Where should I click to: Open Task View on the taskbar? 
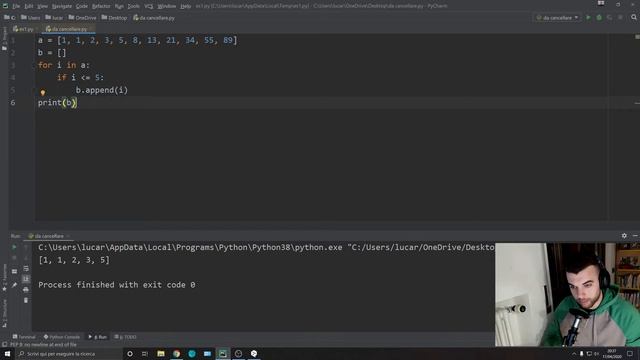tap(145, 353)
